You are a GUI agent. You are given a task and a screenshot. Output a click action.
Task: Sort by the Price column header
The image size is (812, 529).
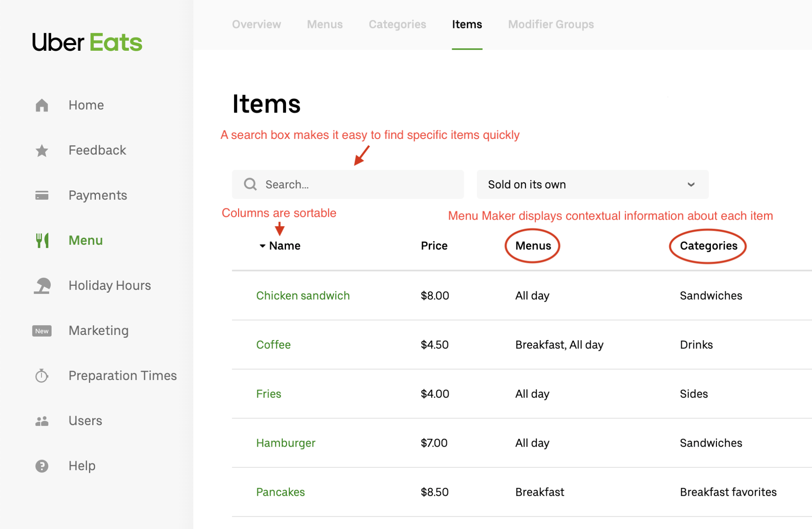tap(434, 246)
